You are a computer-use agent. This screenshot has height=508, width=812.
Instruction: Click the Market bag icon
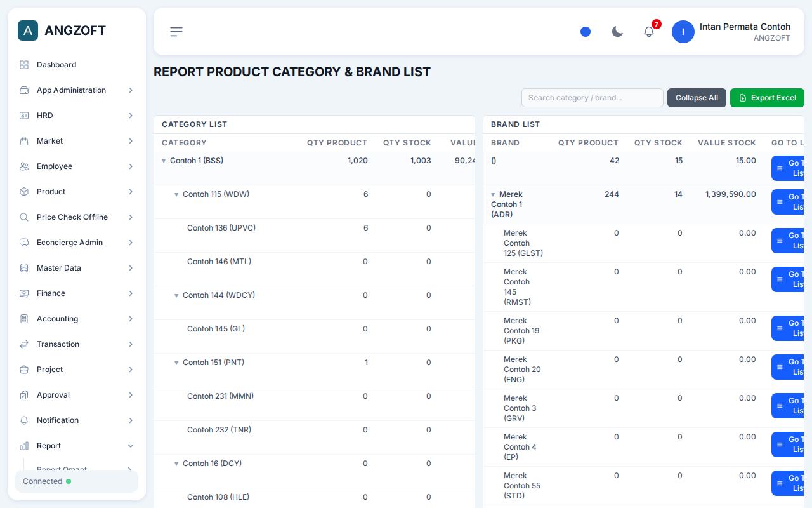[x=24, y=141]
